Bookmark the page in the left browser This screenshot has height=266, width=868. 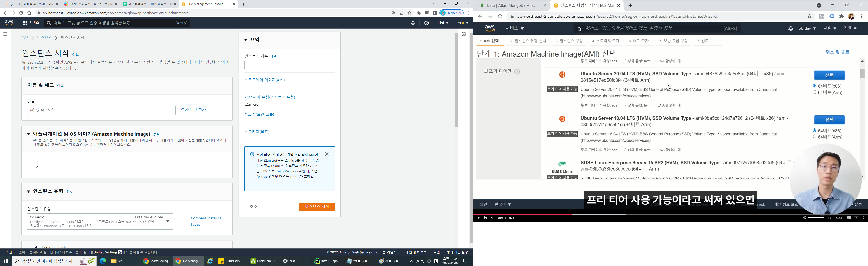(409, 13)
